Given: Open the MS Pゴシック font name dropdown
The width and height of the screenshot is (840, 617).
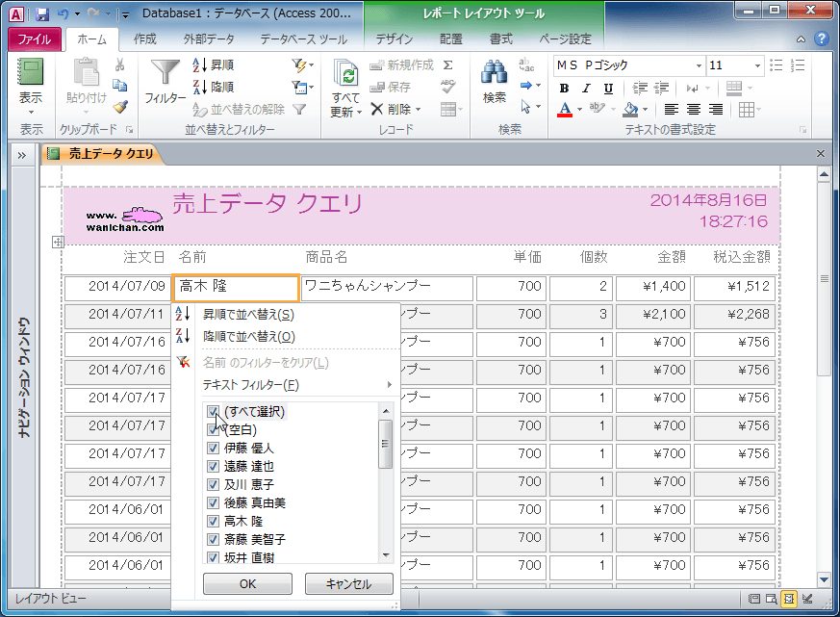Looking at the screenshot, I should (x=699, y=65).
